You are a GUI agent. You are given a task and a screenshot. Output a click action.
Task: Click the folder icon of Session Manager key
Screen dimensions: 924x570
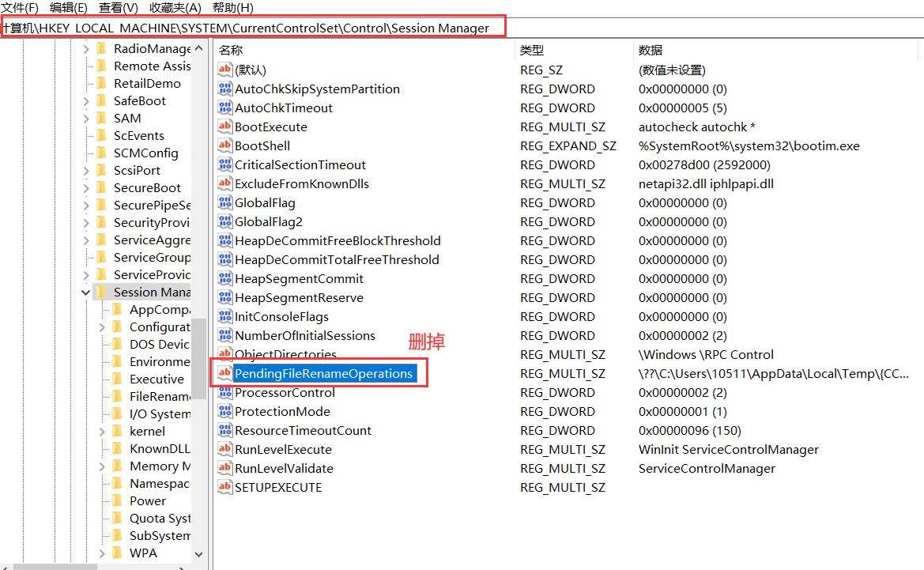(x=101, y=292)
